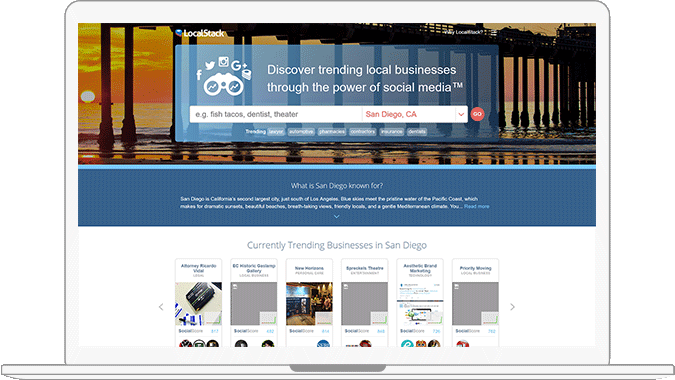Click the red GO search button
Screen dimensions: 675x380
(477, 114)
